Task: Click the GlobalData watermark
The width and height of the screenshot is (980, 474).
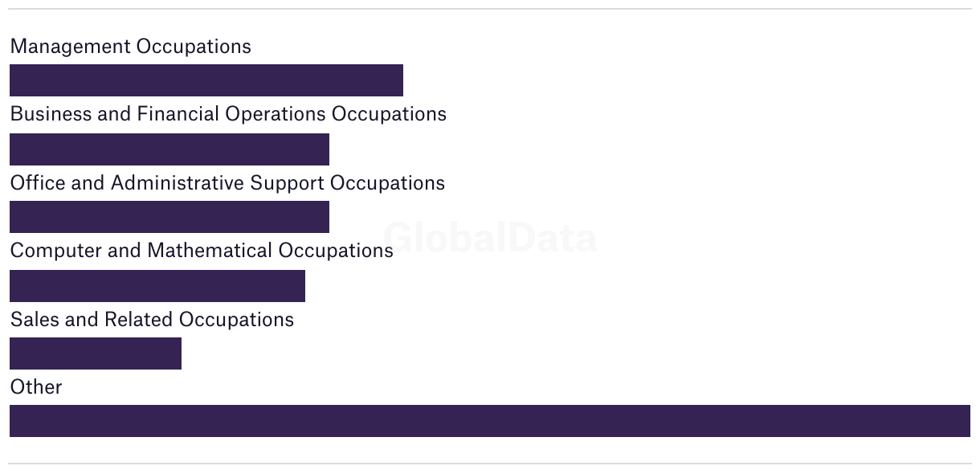Action: (x=490, y=238)
